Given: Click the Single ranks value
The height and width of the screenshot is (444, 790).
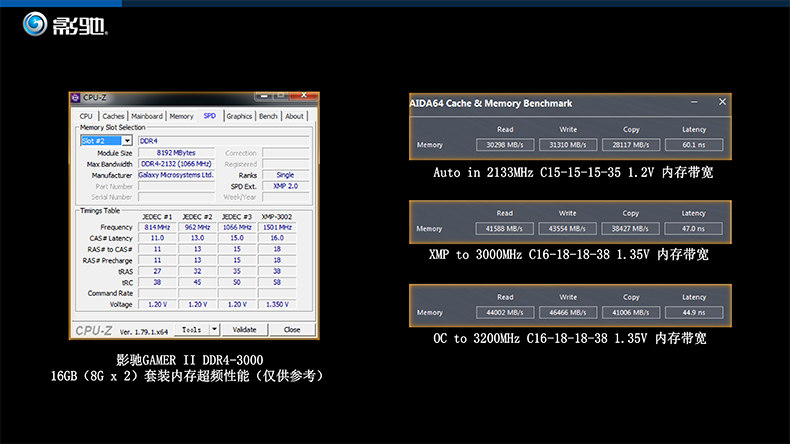Looking at the screenshot, I should coord(285,175).
